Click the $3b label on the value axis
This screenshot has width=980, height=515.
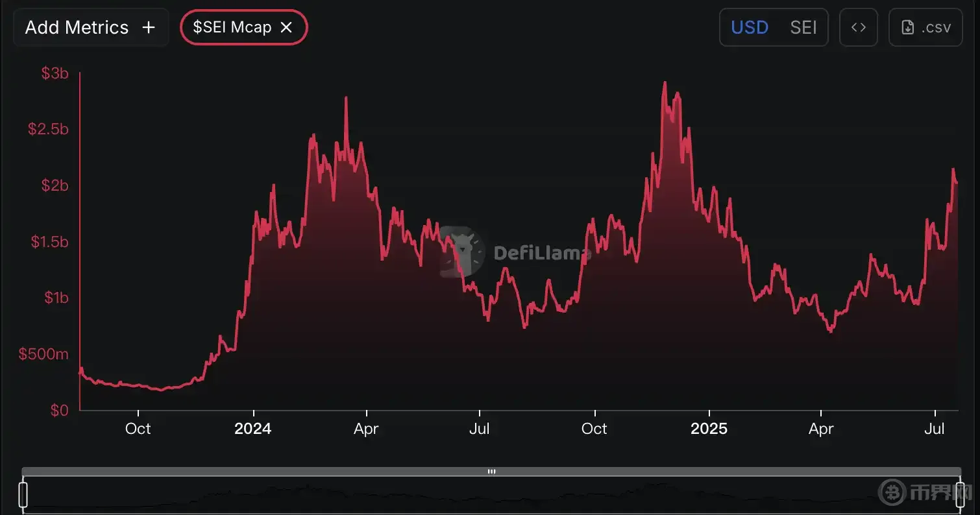point(55,73)
